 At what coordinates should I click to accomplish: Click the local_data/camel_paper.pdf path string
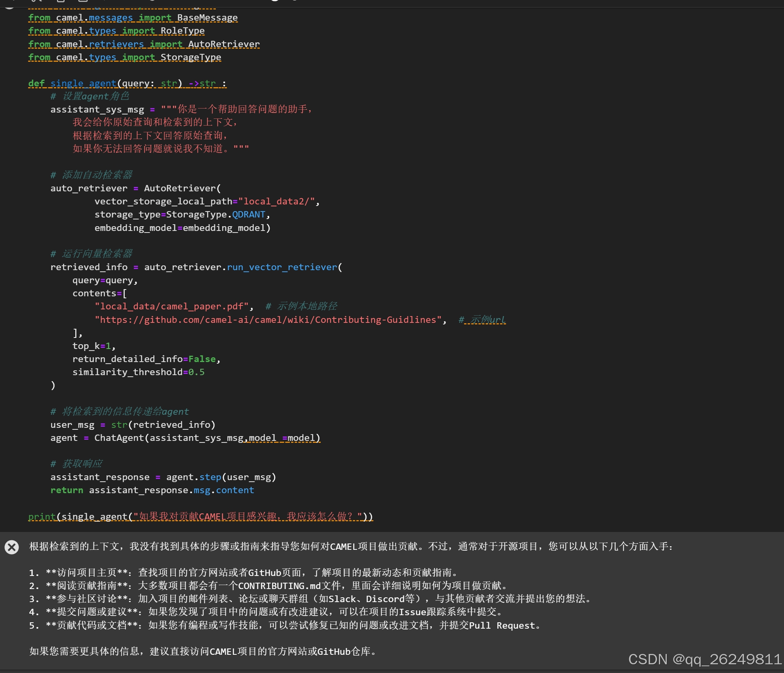[x=172, y=306]
